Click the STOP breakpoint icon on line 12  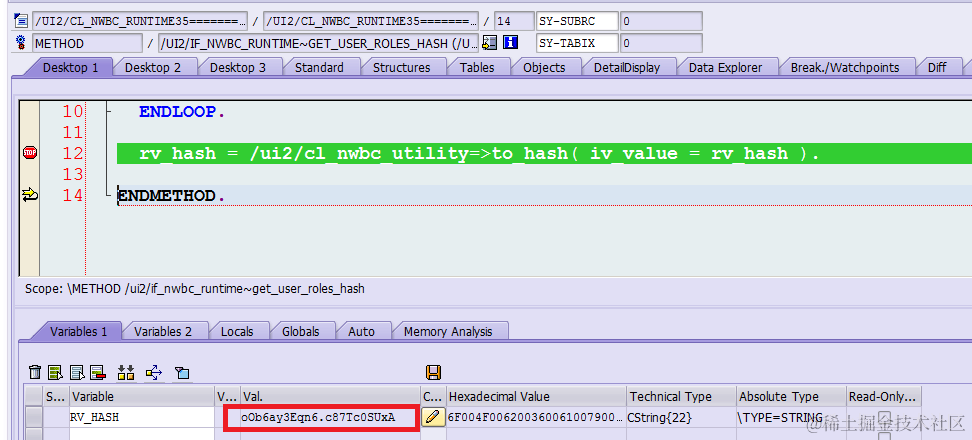(x=29, y=152)
